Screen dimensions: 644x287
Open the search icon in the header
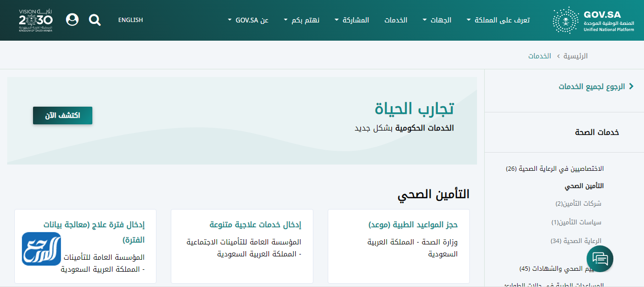coord(95,20)
